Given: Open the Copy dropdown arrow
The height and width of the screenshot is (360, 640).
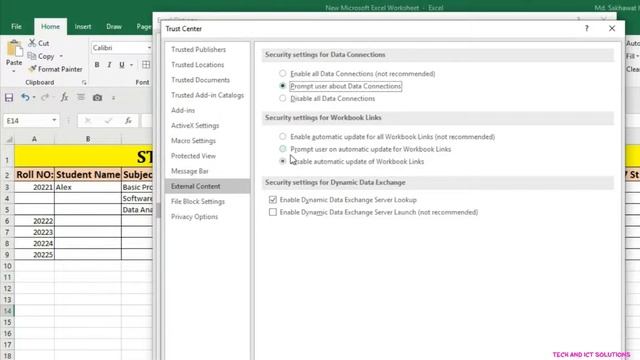Looking at the screenshot, I should coord(61,56).
